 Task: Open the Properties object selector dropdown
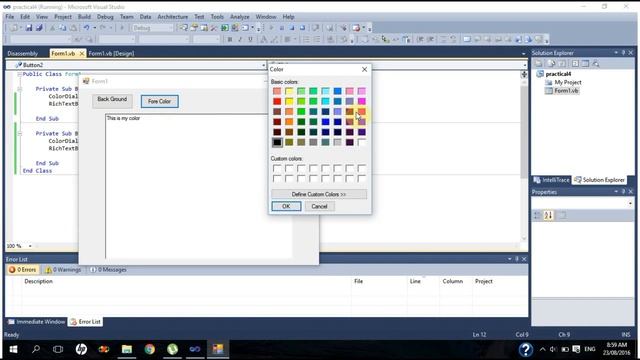631,203
